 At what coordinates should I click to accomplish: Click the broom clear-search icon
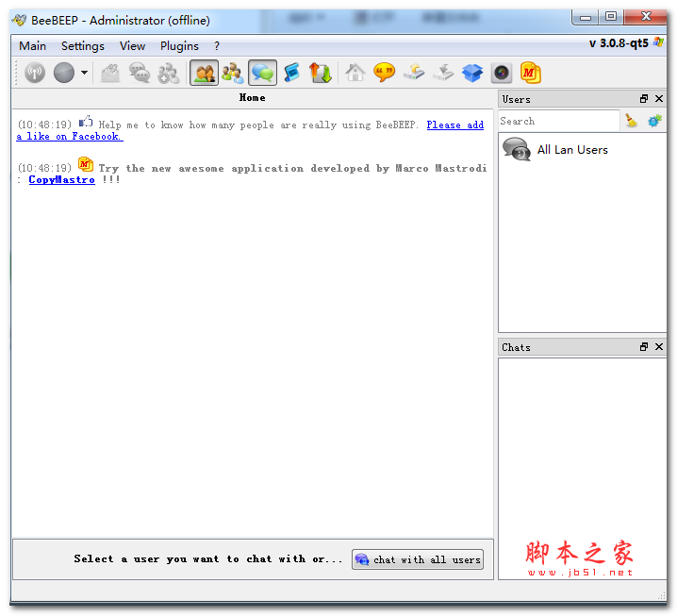coord(631,121)
